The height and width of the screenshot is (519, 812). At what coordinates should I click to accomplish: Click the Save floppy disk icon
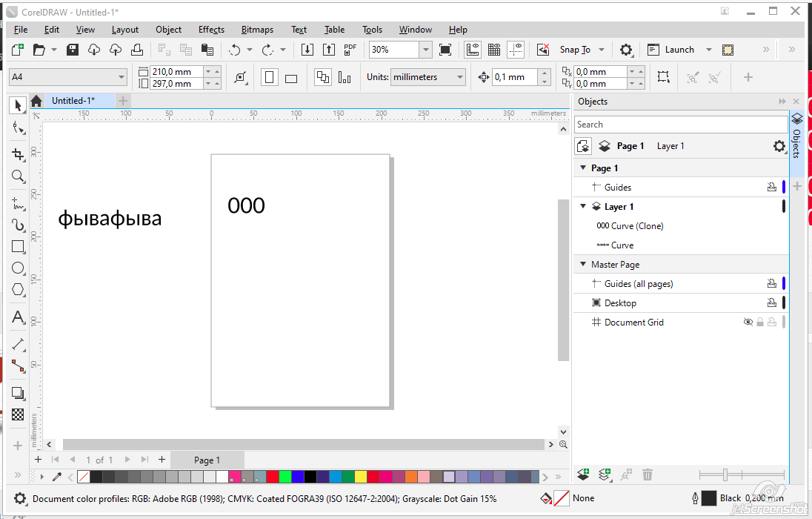(x=73, y=50)
